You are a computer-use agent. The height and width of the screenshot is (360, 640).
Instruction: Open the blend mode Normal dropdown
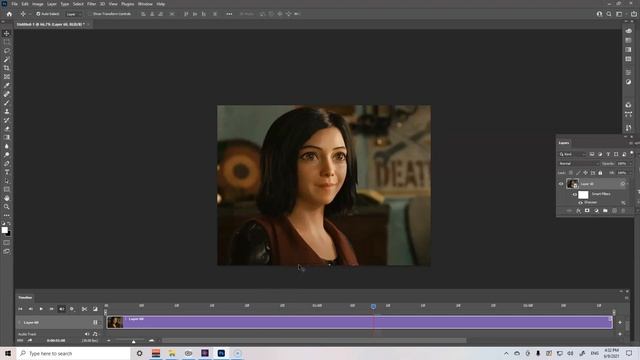(x=578, y=164)
